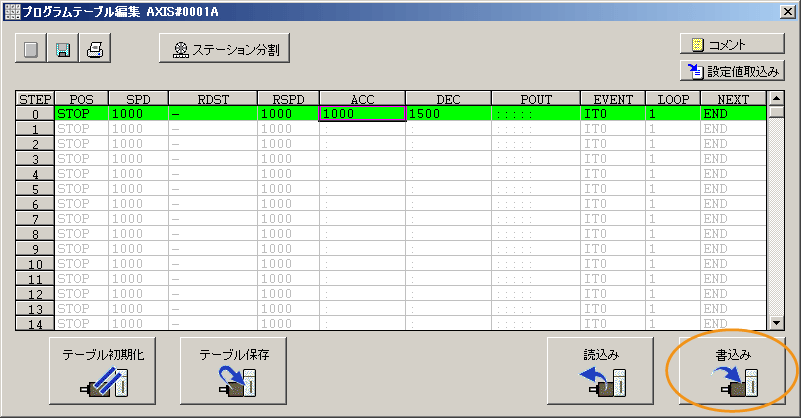Click the scrollbar down arrow
Image resolution: width=801 pixels, height=418 pixels.
(x=774, y=322)
